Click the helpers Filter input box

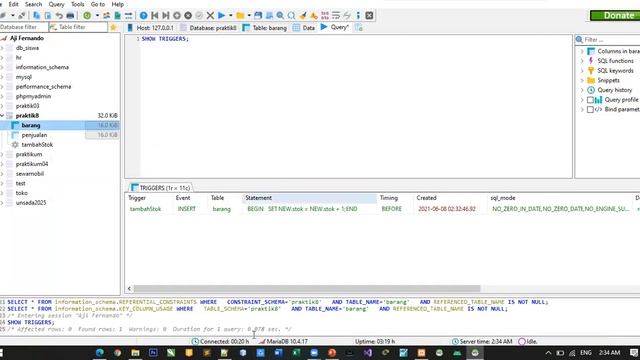coord(611,40)
